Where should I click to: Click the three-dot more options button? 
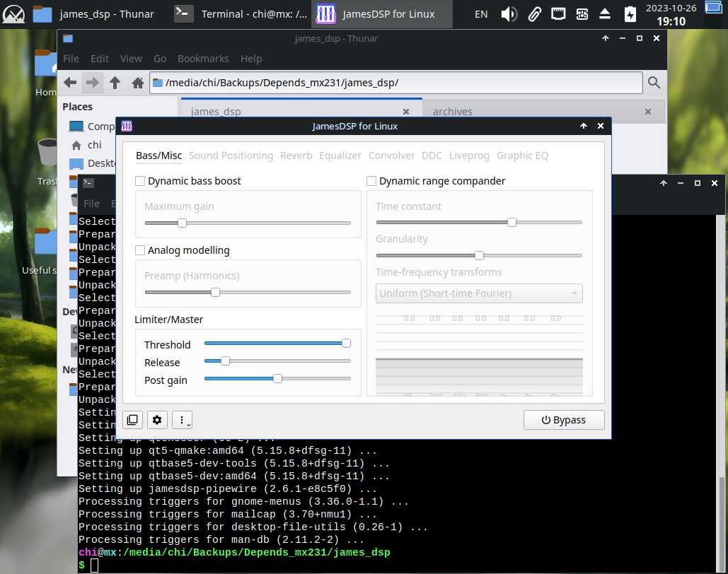point(182,420)
